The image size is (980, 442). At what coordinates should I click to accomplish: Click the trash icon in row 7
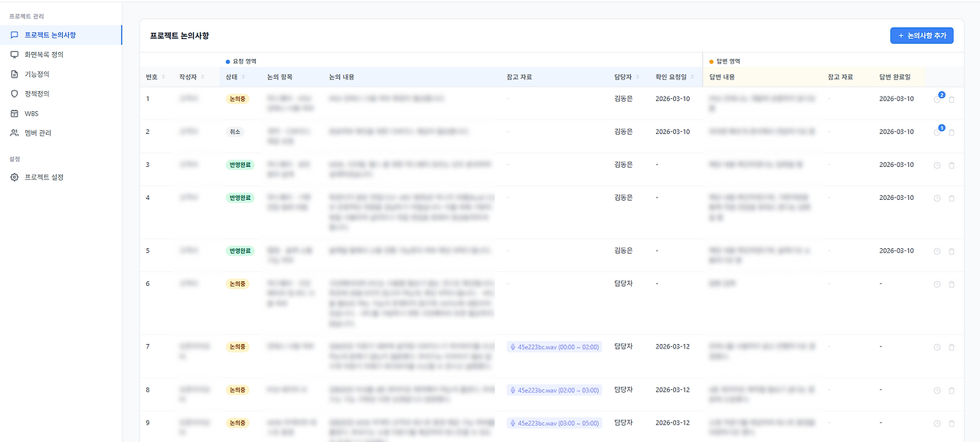[952, 347]
